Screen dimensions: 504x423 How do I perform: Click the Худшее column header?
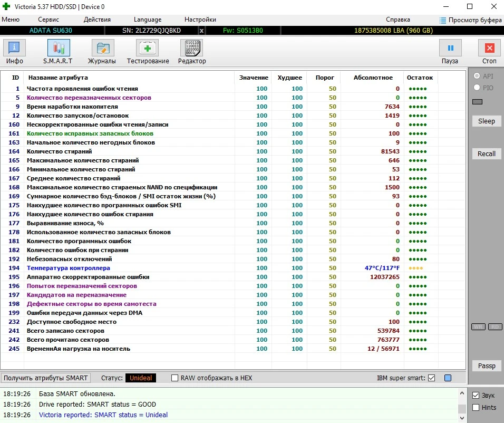click(x=289, y=78)
